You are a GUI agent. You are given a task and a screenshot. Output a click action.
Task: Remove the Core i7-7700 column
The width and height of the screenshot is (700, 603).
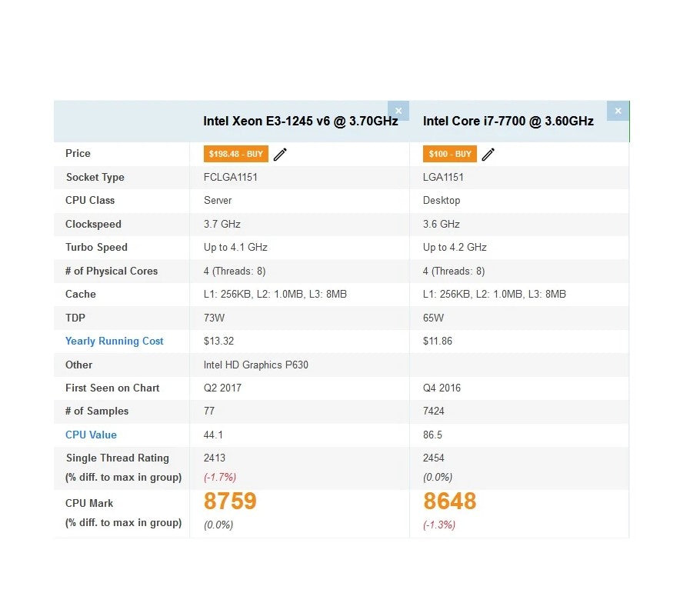[618, 111]
